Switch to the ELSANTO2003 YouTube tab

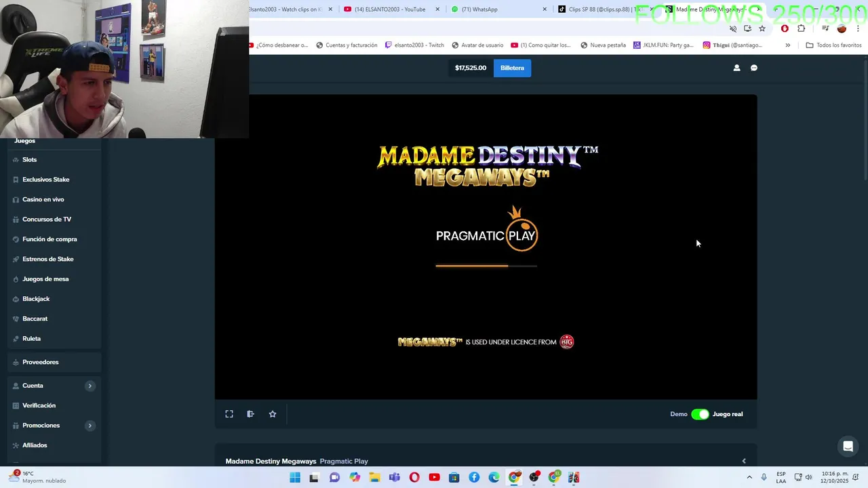(x=390, y=9)
